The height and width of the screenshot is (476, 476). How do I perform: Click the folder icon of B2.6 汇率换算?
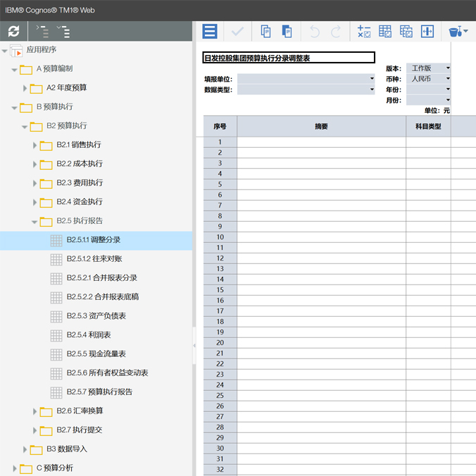click(x=46, y=412)
